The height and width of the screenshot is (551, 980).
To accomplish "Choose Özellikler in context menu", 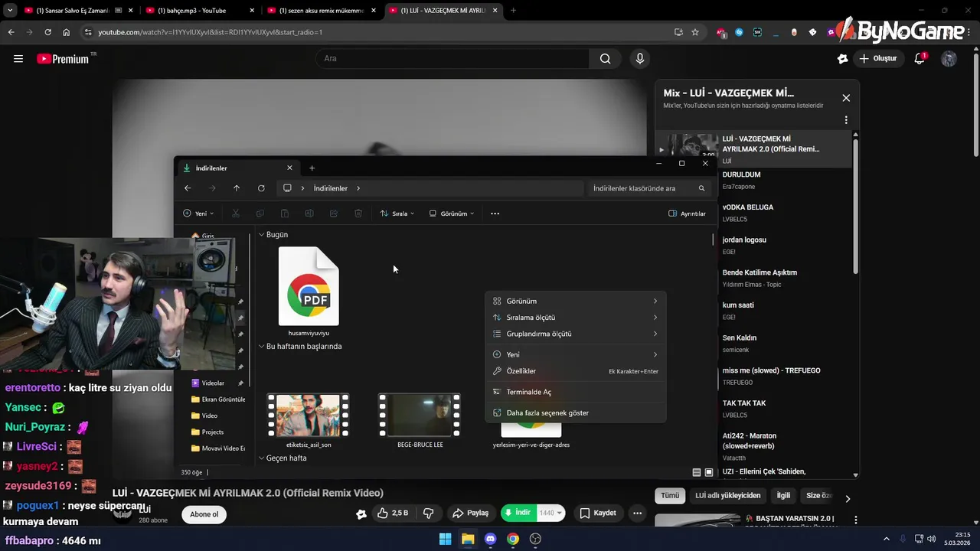I will click(x=576, y=371).
